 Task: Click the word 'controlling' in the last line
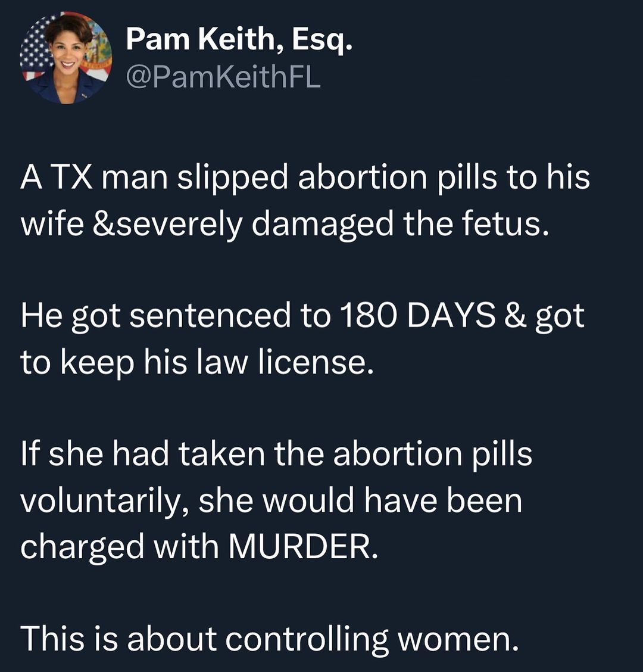pyautogui.click(x=307, y=639)
